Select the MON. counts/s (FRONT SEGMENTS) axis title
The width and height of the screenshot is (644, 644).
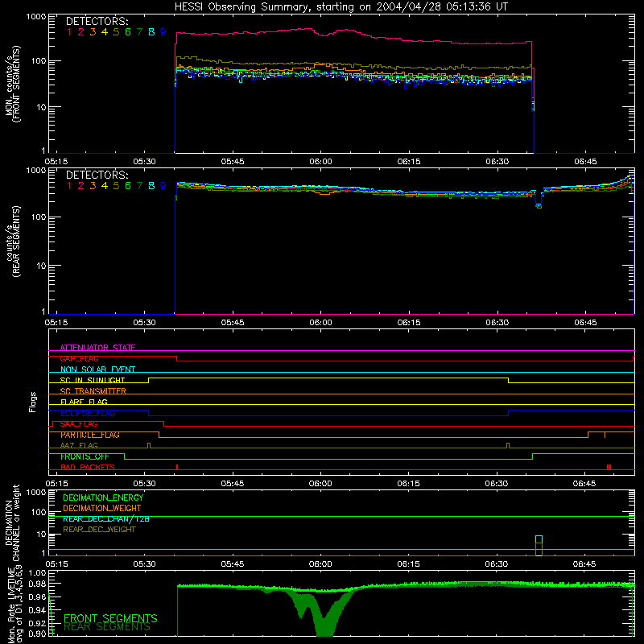12,84
